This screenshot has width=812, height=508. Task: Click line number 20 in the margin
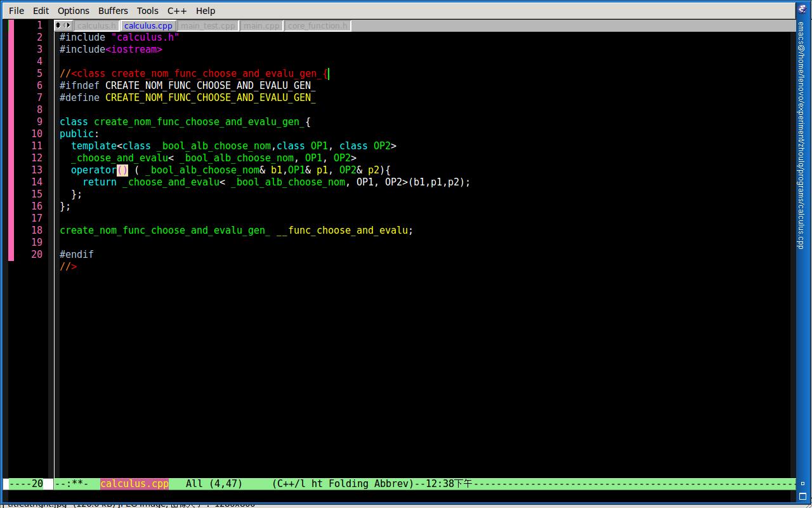click(37, 254)
